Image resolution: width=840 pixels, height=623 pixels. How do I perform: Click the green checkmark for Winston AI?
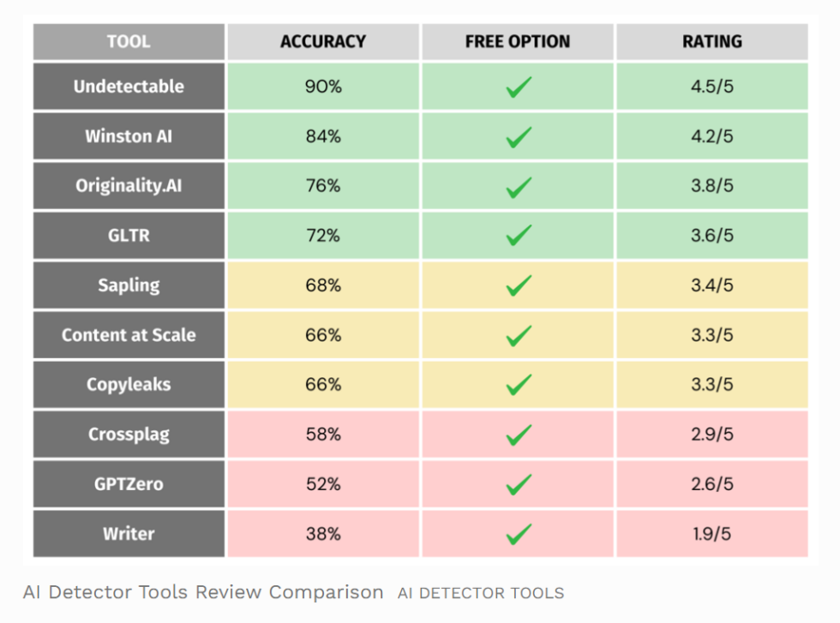(518, 136)
